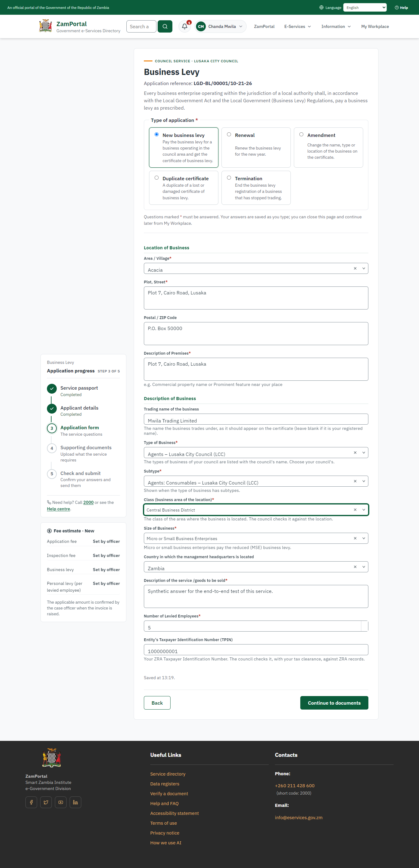This screenshot has width=419, height=868.
Task: Expand the Size of Business dropdown arrow
Action: pyautogui.click(x=364, y=538)
